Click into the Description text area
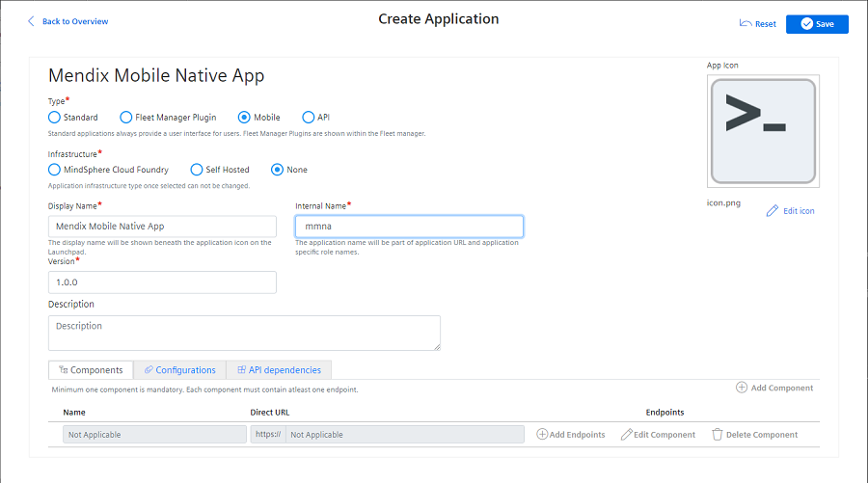This screenshot has width=868, height=483. 244,333
